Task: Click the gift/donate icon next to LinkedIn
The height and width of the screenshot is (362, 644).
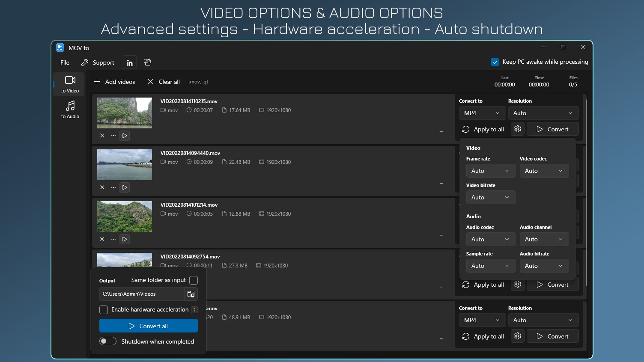Action: [147, 62]
